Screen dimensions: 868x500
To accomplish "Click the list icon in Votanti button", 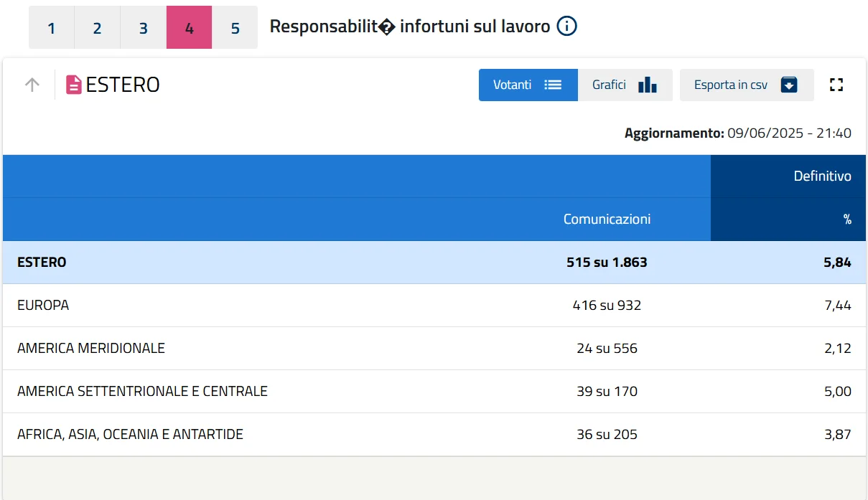I will [553, 85].
